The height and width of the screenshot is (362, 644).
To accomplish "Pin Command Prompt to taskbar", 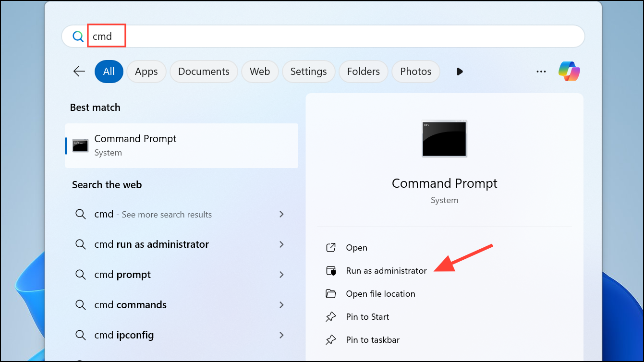I will (x=373, y=339).
